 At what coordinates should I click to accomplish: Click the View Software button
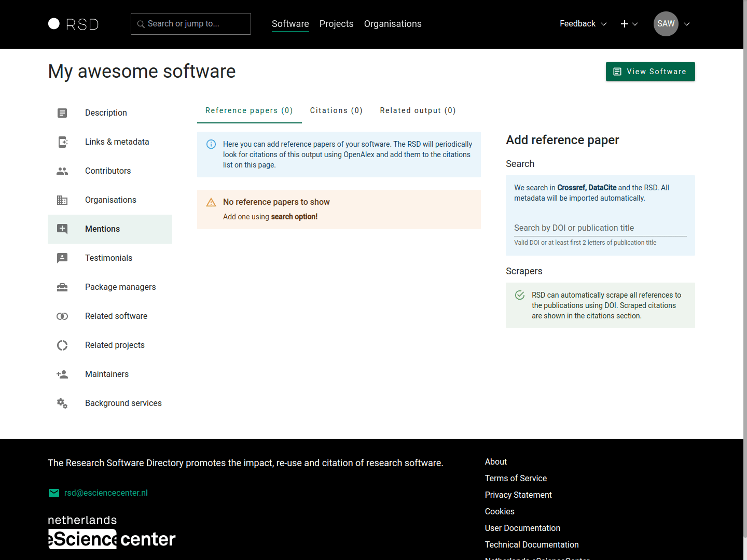coord(650,72)
